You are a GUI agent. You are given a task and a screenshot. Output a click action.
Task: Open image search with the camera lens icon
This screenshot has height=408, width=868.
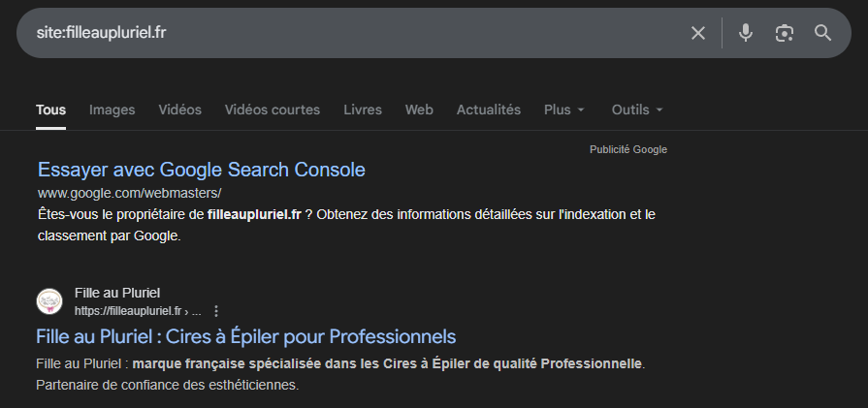pyautogui.click(x=785, y=33)
